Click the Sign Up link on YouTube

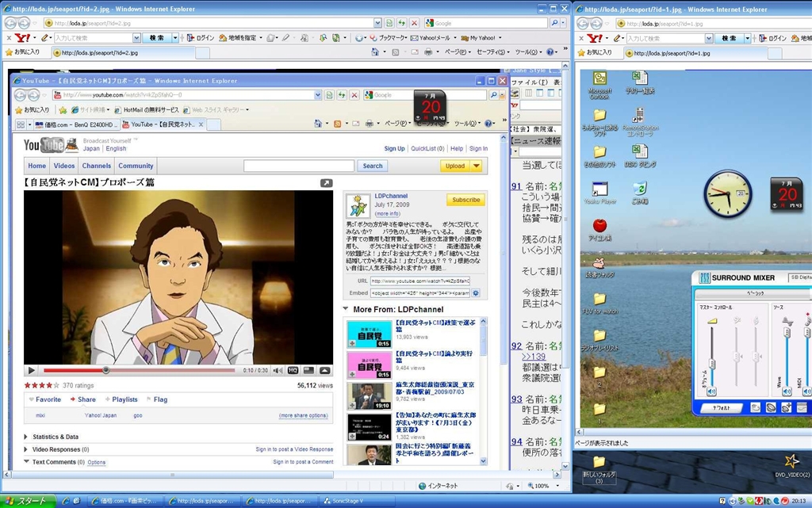[x=395, y=148]
